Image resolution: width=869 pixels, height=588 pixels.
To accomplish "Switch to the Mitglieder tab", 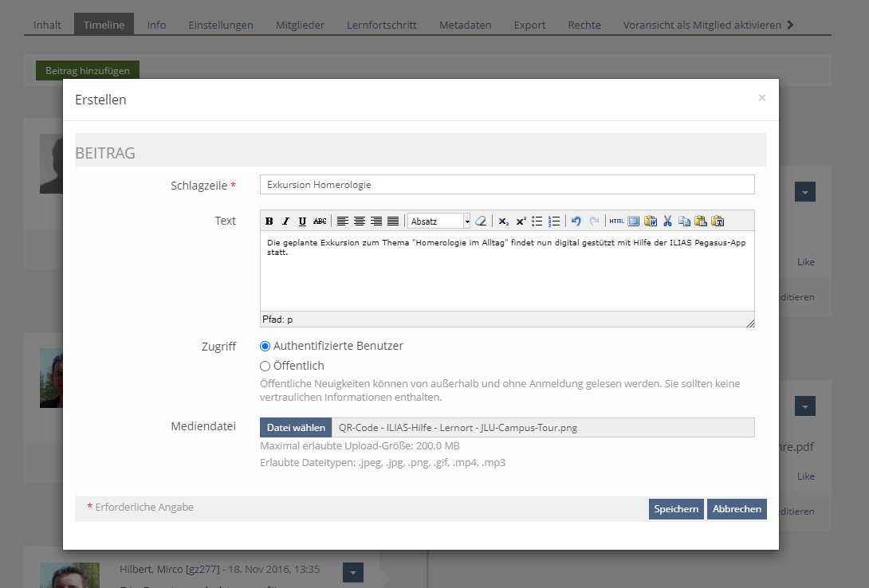I will (x=300, y=25).
